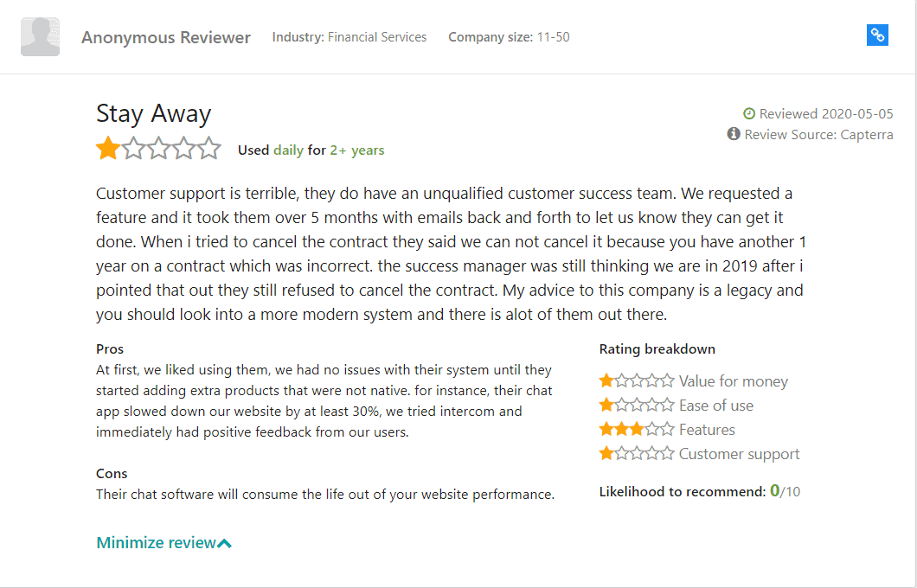Click the Review Source: Capterra text
Screen dimensions: 917x588
pyautogui.click(x=818, y=134)
